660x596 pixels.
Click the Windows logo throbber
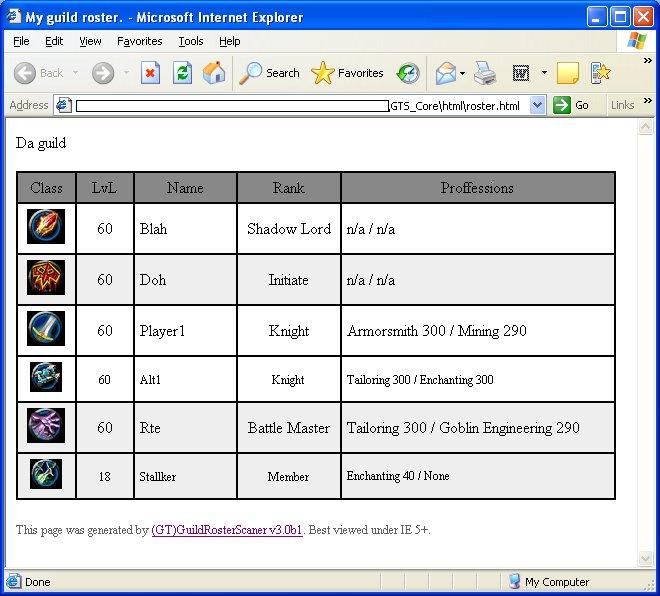coord(637,41)
